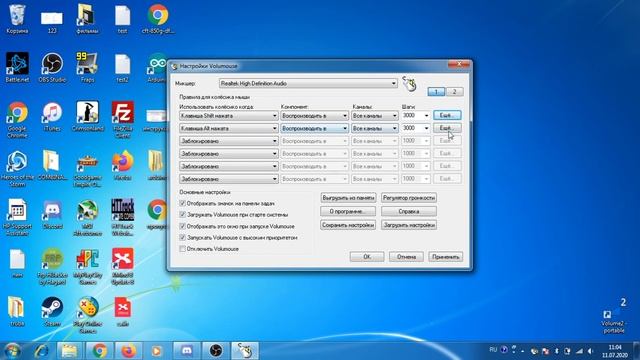The width and height of the screenshot is (640, 360).
Task: Open the Heroes of the Storm shortcut
Action: 17,168
